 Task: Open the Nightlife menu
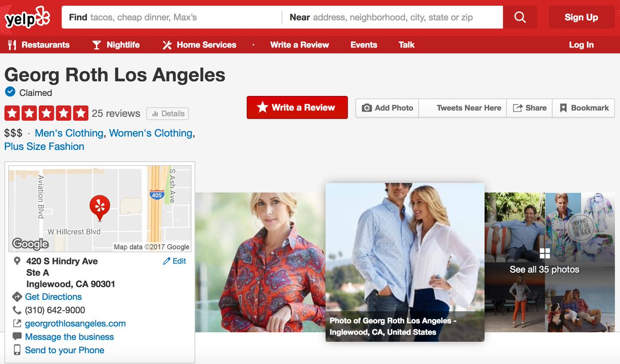[x=116, y=45]
